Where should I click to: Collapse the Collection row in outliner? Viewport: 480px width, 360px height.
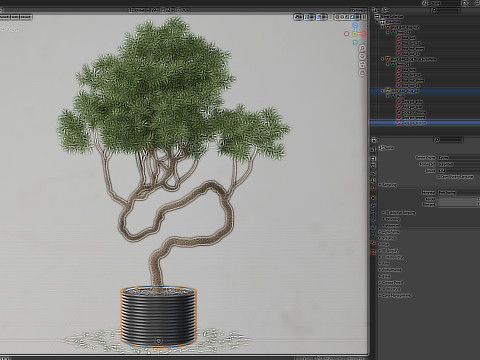point(378,22)
